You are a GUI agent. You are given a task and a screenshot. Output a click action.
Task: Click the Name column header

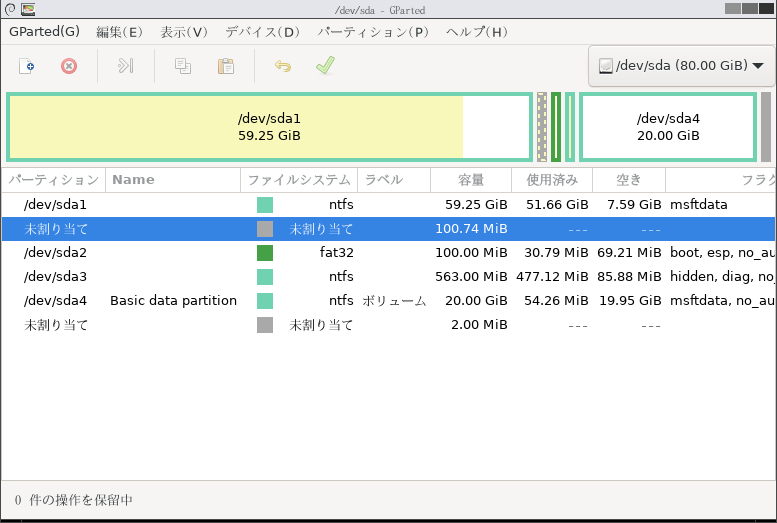click(x=173, y=180)
